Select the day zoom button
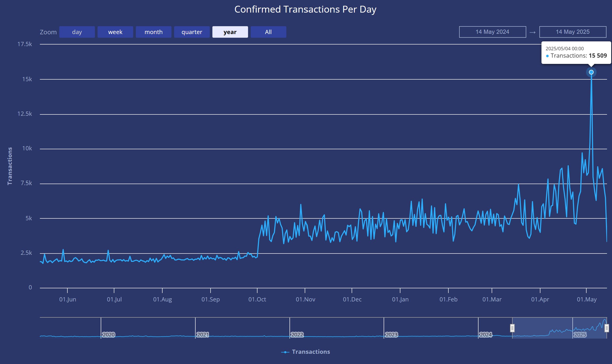 (77, 32)
